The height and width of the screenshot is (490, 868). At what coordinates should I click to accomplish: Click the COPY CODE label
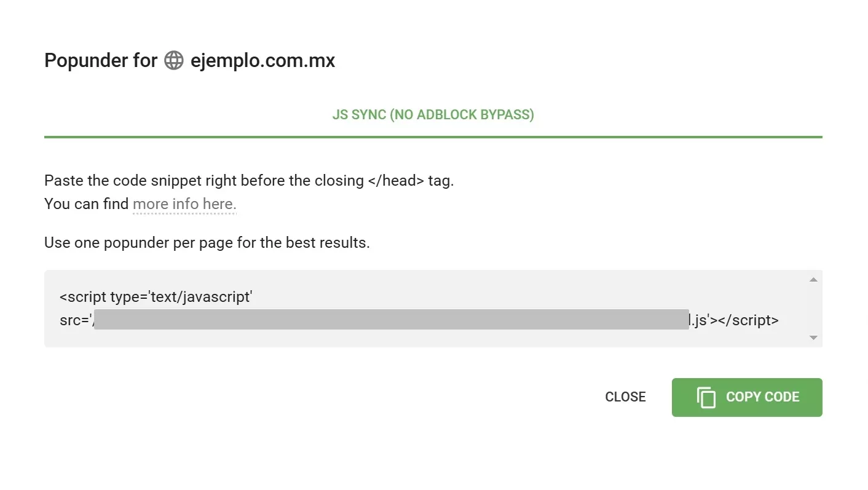(x=762, y=397)
